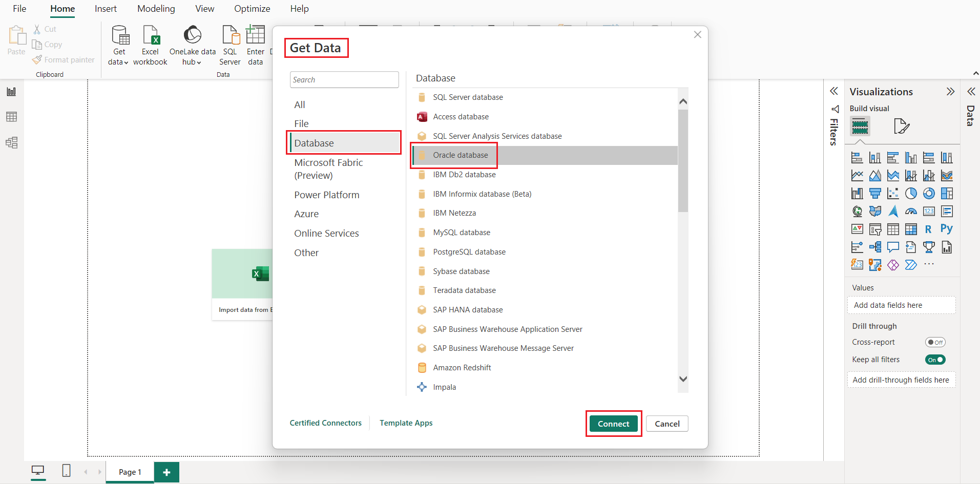Select the Python visual
The height and width of the screenshot is (484, 980).
(x=947, y=229)
